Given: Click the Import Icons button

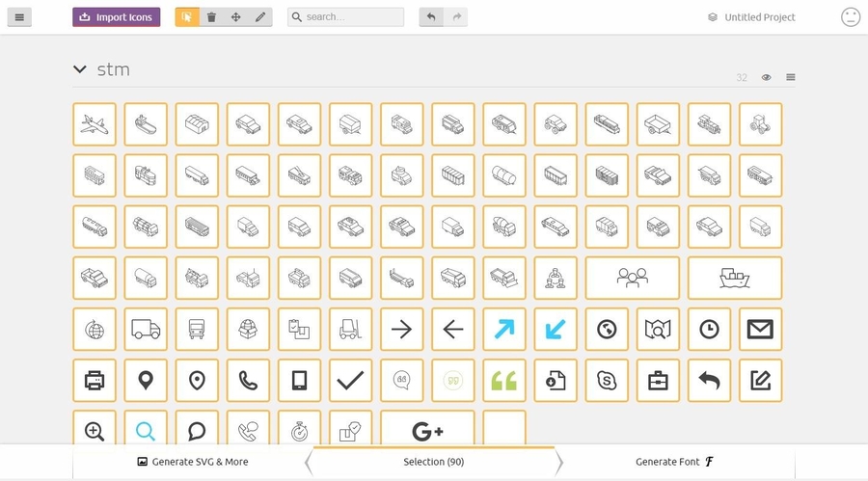Looking at the screenshot, I should point(116,17).
